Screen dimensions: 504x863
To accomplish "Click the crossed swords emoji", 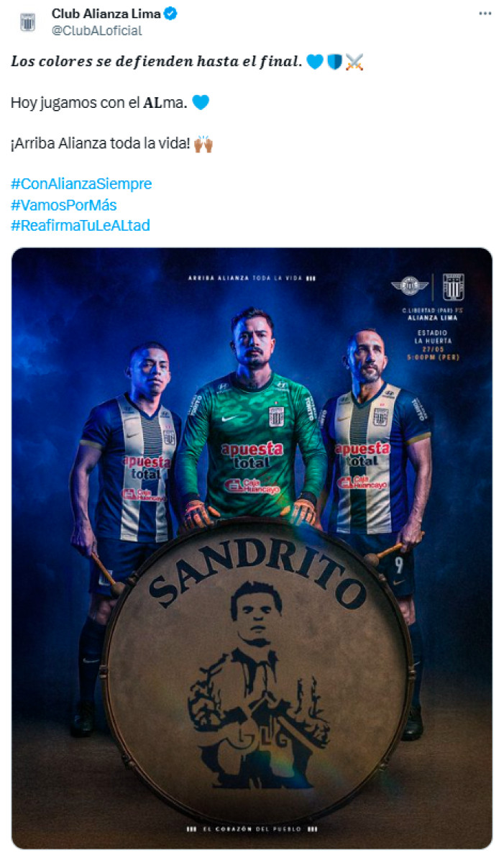I will (x=355, y=63).
